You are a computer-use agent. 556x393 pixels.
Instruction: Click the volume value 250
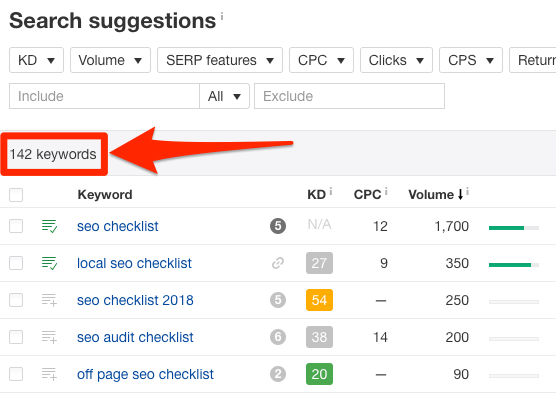tap(457, 300)
